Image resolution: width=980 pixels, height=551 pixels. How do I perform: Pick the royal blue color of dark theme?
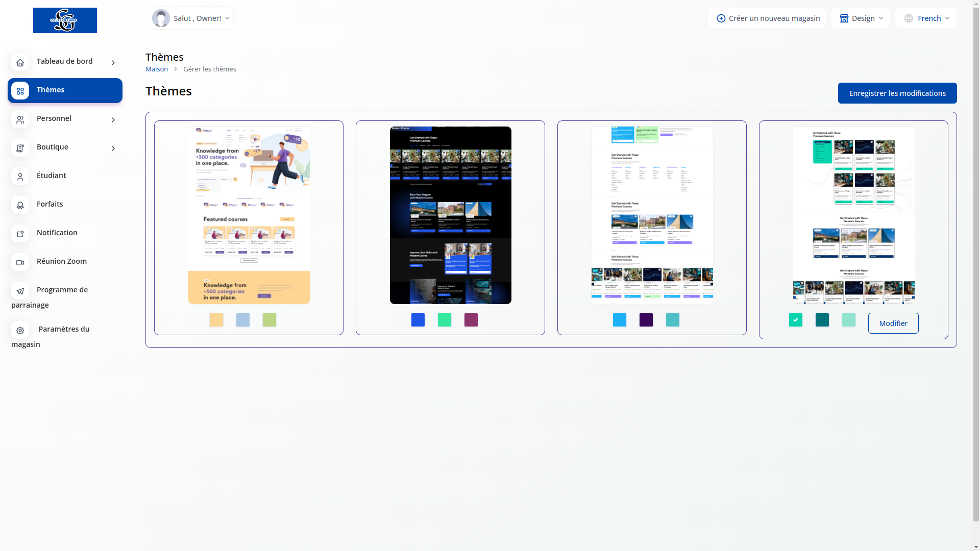(x=418, y=320)
